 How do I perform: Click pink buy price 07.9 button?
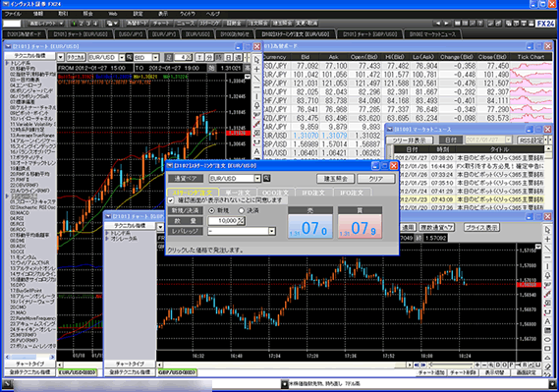tap(360, 226)
